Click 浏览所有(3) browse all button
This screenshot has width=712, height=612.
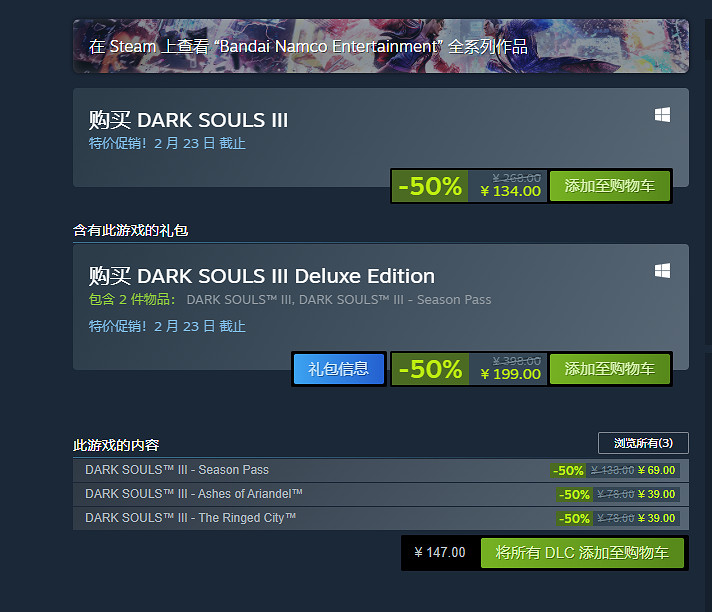[643, 443]
